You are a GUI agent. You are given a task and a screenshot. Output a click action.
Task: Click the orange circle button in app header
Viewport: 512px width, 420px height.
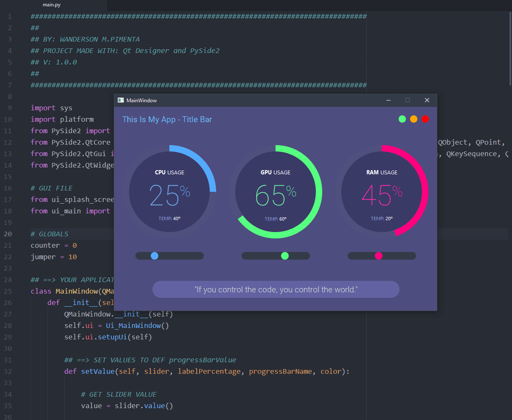coord(414,119)
